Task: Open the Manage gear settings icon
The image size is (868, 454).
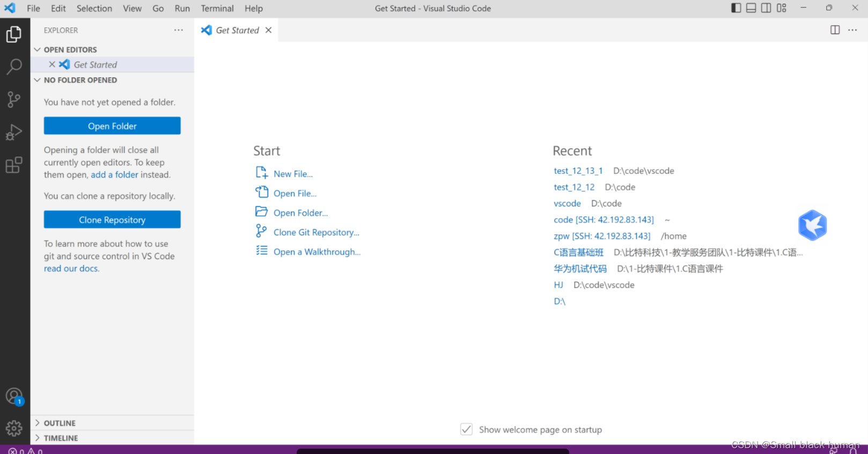Action: (x=14, y=428)
